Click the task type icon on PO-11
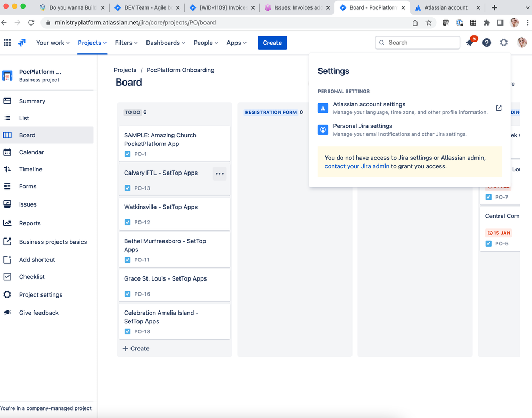 128,259
